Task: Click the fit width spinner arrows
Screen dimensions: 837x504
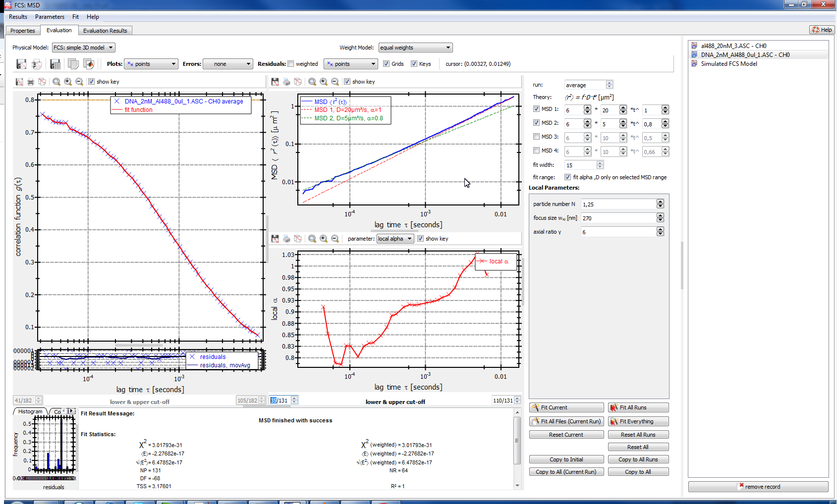Action: coord(600,165)
